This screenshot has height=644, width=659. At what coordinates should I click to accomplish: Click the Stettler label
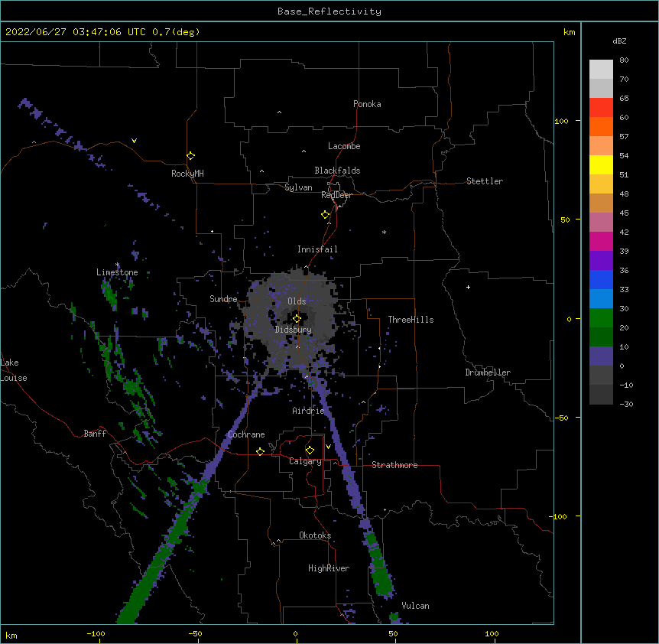click(485, 181)
